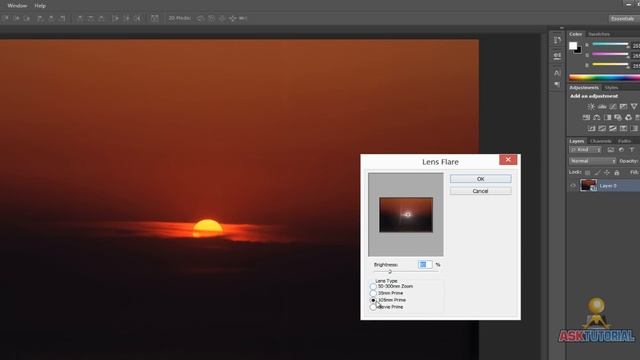Add a Channel Mixer adjustment

[629, 118]
